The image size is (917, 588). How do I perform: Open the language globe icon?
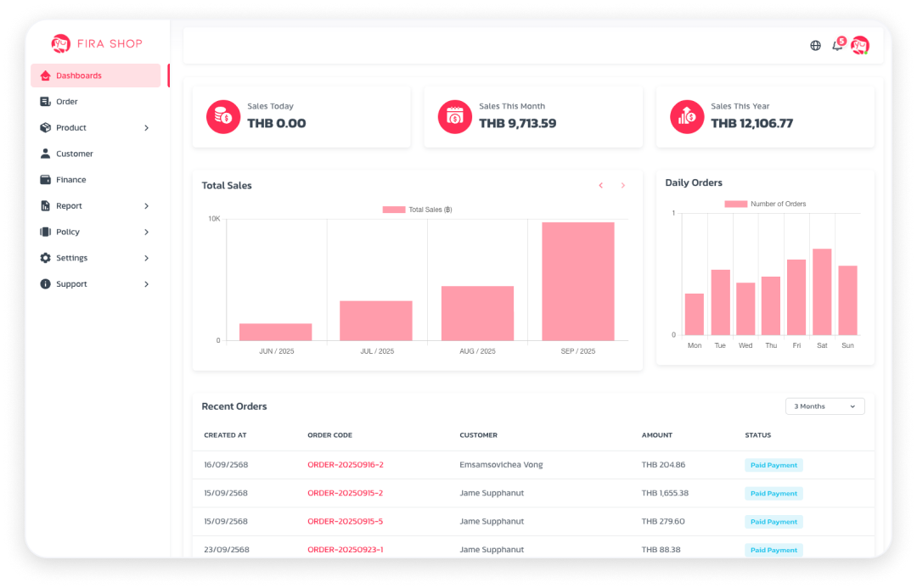coord(815,45)
